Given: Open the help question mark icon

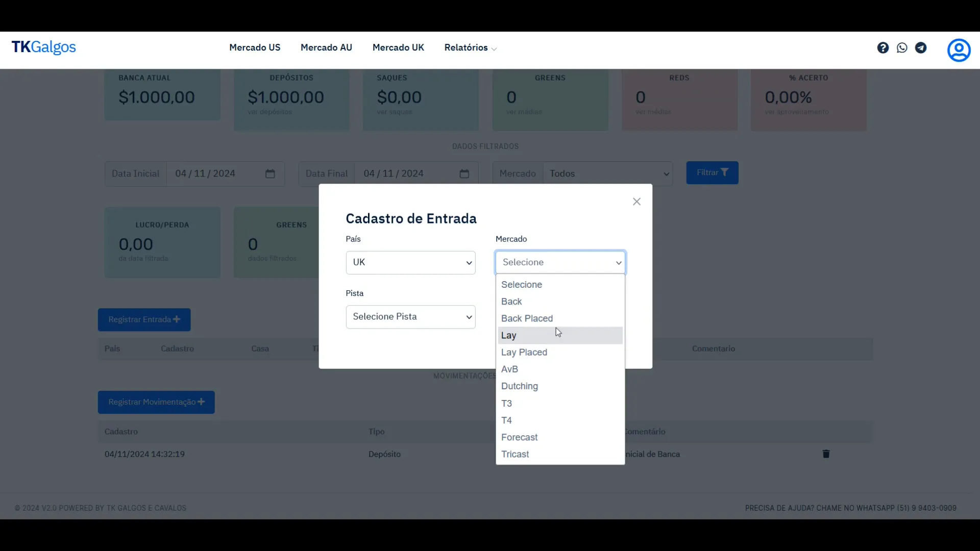Looking at the screenshot, I should (883, 47).
